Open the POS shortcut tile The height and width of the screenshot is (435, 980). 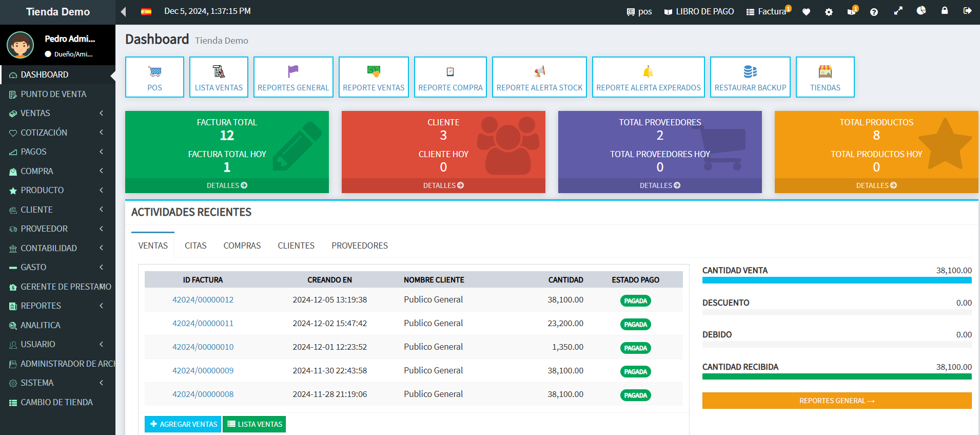click(154, 77)
